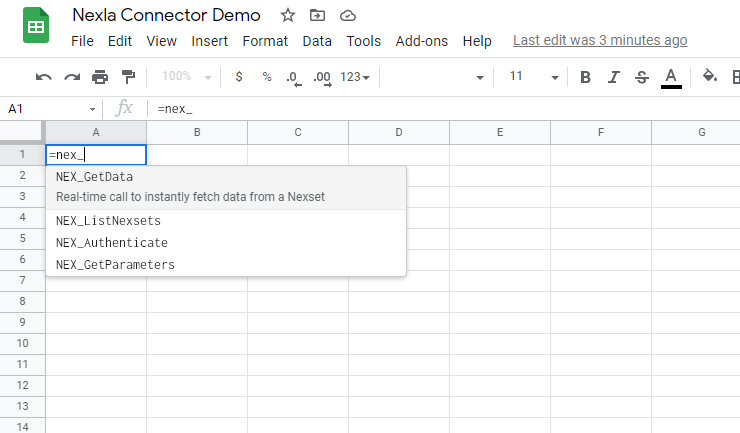The width and height of the screenshot is (740, 433).
Task: Activate the paint format tool
Action: coord(128,76)
